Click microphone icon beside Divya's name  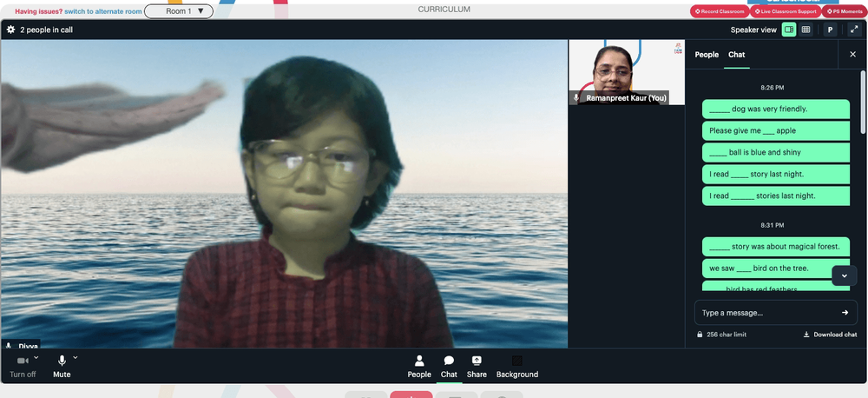(9, 346)
